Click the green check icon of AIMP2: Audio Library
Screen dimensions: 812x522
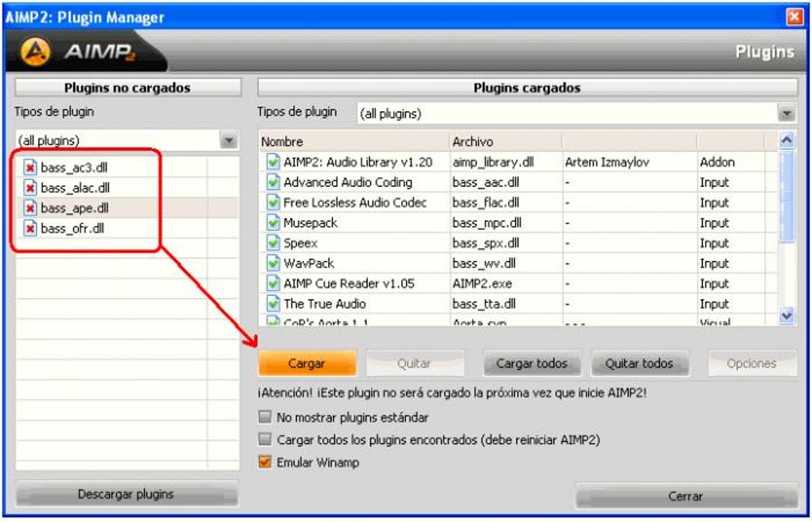[x=273, y=162]
